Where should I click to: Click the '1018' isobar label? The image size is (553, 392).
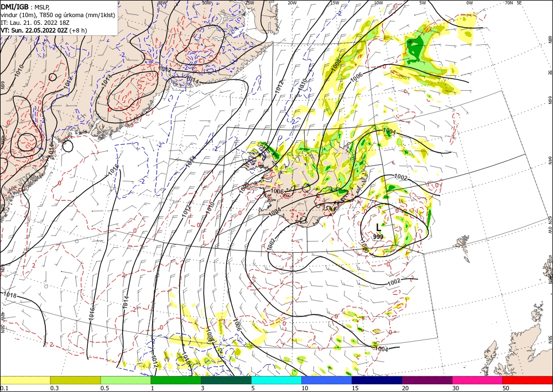pyautogui.click(x=10, y=295)
